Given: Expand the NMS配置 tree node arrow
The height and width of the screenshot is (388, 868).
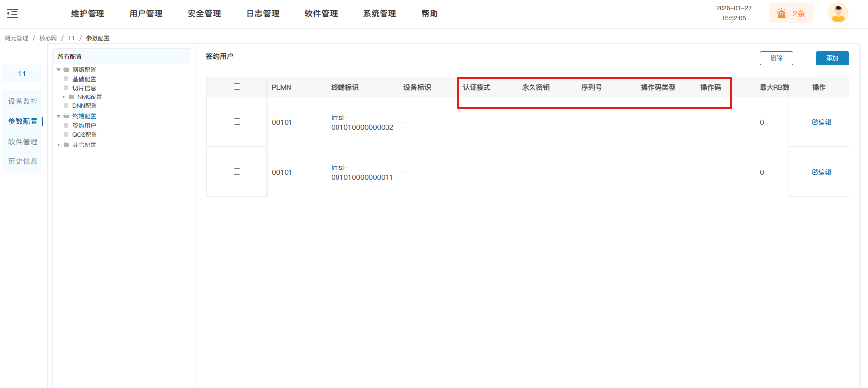Looking at the screenshot, I should click(64, 97).
